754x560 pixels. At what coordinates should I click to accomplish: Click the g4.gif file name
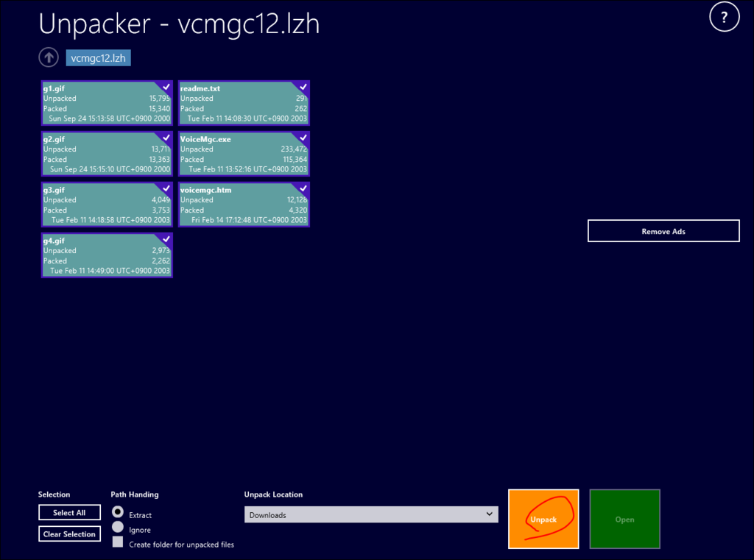tap(54, 241)
